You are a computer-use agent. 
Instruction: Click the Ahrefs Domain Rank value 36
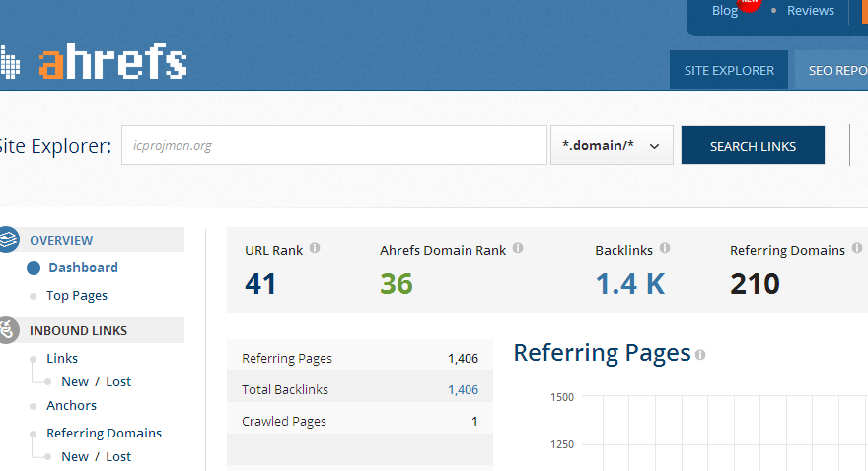tap(397, 284)
